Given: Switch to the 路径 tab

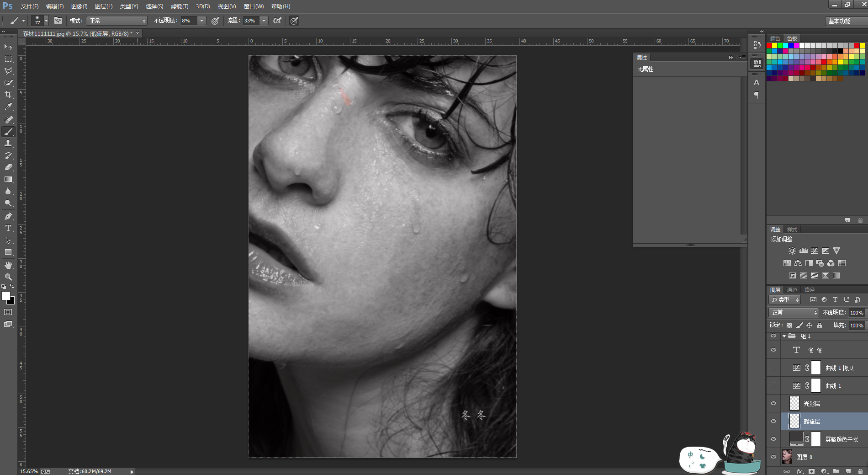Looking at the screenshot, I should [810, 290].
